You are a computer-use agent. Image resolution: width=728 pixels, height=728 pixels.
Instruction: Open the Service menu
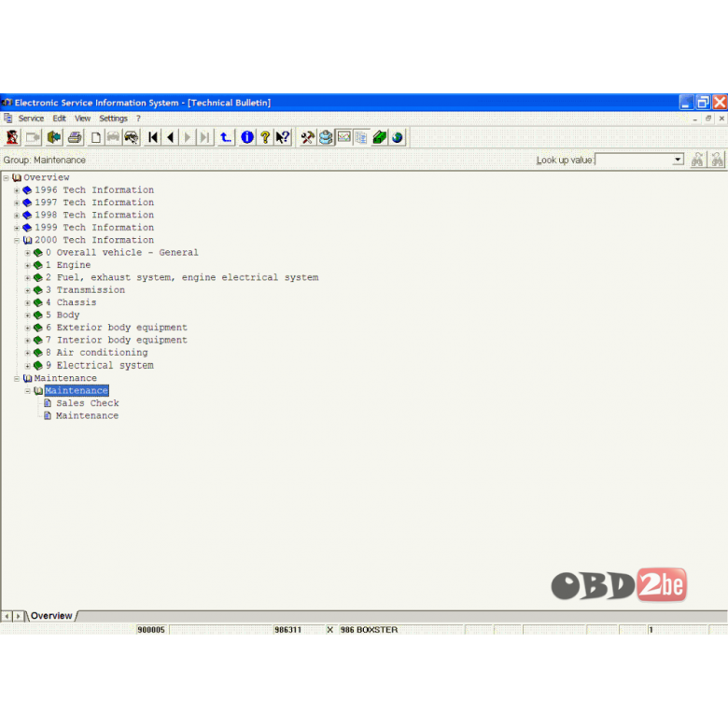[x=31, y=119]
